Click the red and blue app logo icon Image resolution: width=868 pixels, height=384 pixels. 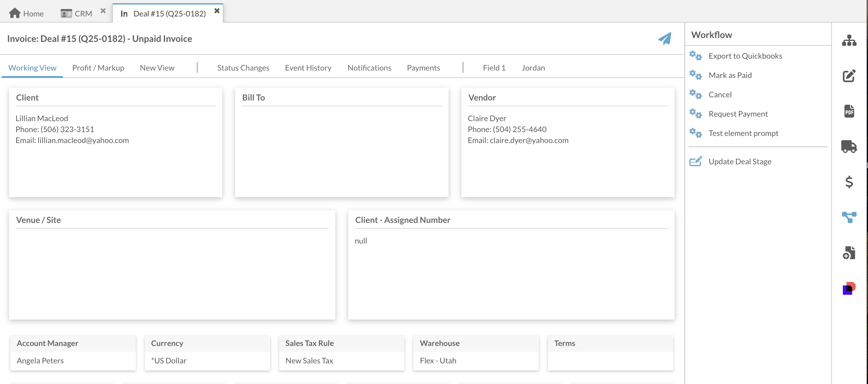pyautogui.click(x=849, y=288)
